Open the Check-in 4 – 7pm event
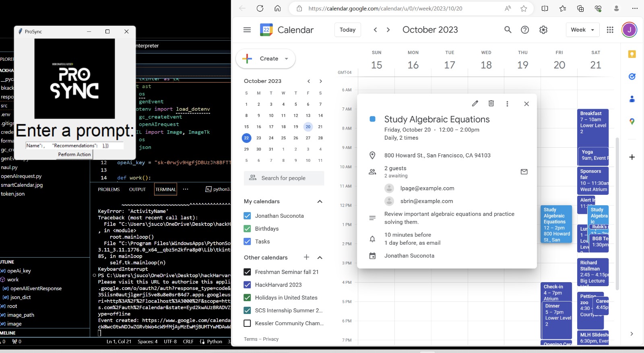Image resolution: width=644 pixels, height=353 pixels. coord(557,292)
